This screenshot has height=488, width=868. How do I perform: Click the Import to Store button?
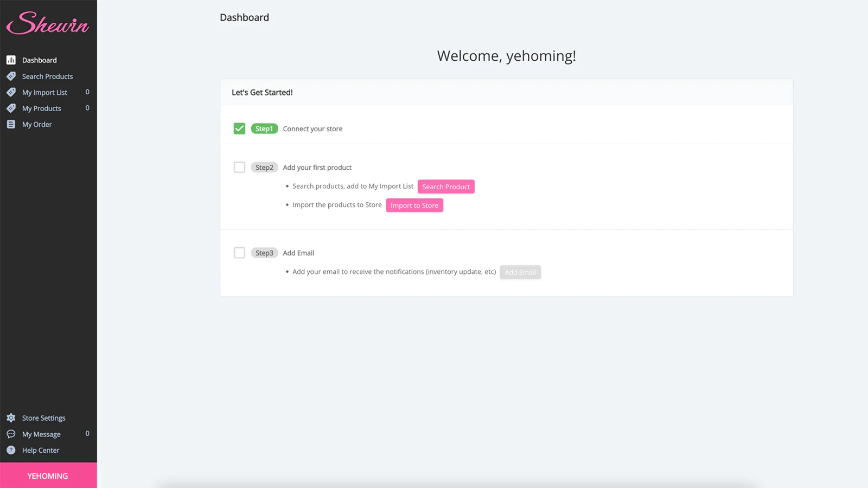[x=414, y=205]
